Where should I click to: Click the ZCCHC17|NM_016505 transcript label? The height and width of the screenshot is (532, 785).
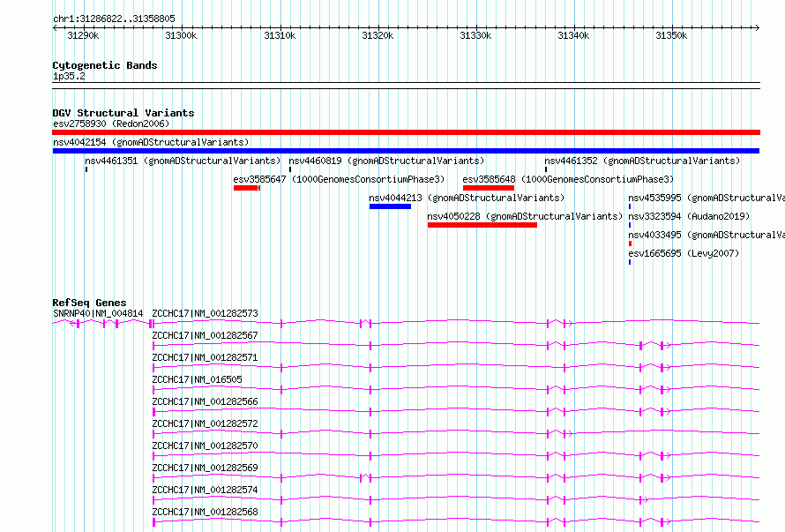point(198,379)
